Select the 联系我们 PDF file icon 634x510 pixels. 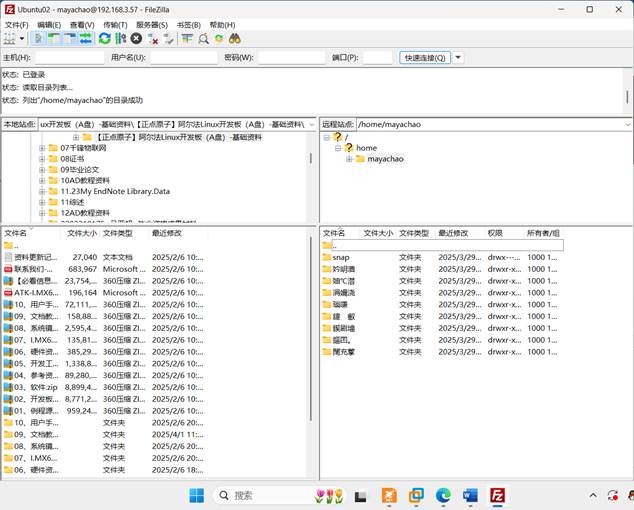[x=8, y=269]
